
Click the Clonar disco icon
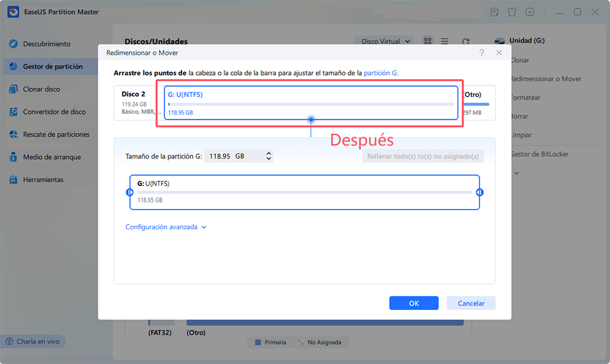pyautogui.click(x=13, y=89)
